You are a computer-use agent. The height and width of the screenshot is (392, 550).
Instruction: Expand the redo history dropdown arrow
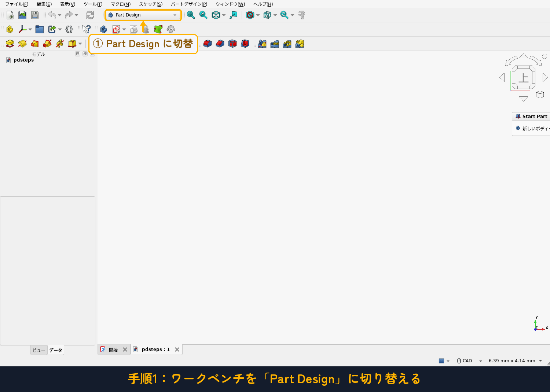click(76, 15)
